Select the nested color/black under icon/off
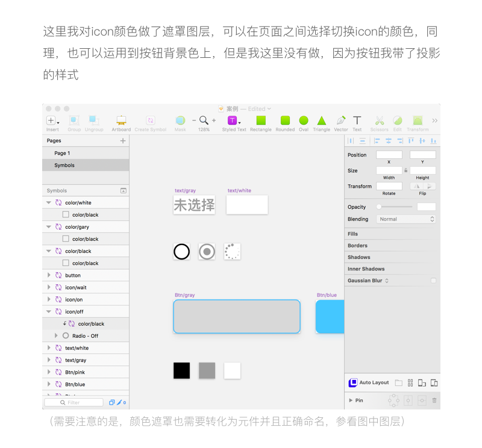The height and width of the screenshot is (448, 482). coord(86,323)
